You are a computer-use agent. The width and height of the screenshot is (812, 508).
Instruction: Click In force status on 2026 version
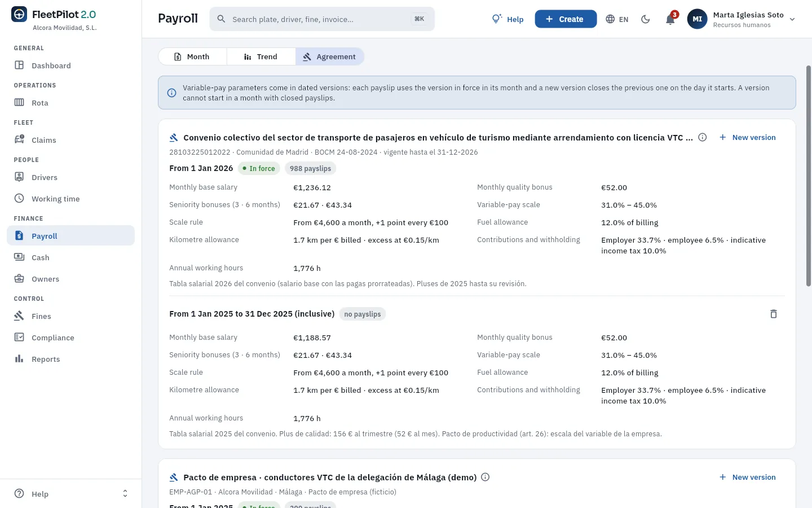(258, 168)
